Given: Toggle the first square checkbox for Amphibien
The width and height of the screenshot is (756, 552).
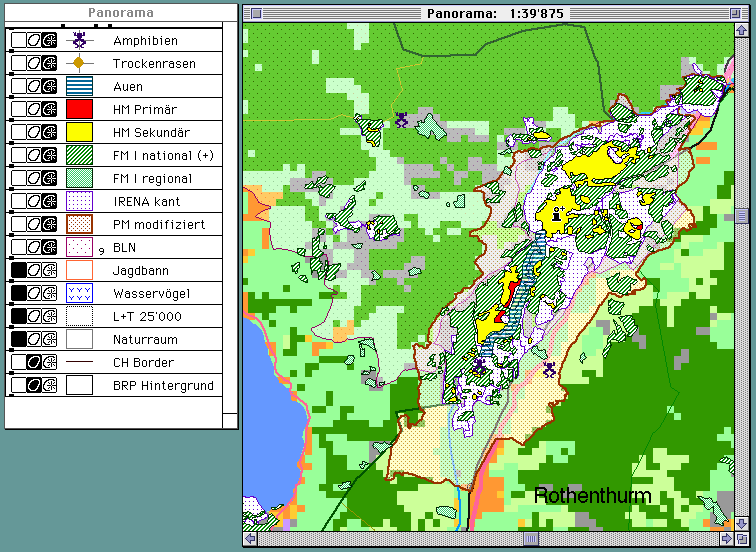Looking at the screenshot, I should coord(18,40).
